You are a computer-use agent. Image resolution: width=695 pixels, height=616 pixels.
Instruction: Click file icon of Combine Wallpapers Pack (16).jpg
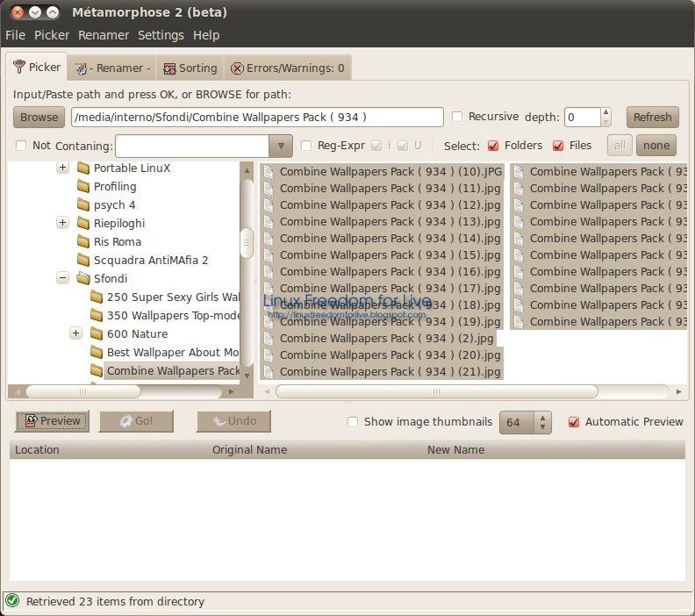pyautogui.click(x=269, y=272)
